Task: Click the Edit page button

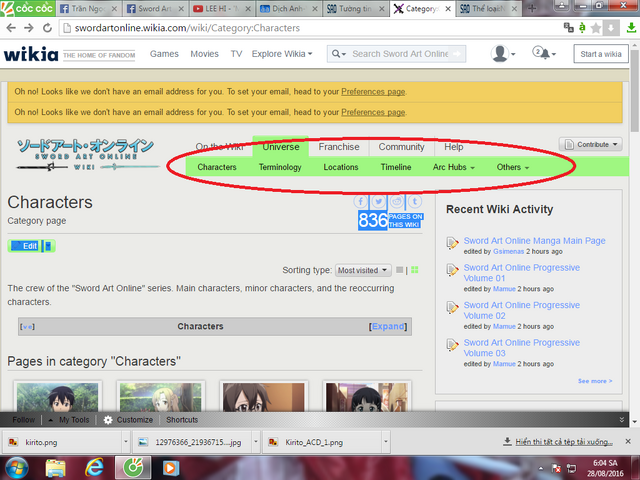Action: [25, 246]
